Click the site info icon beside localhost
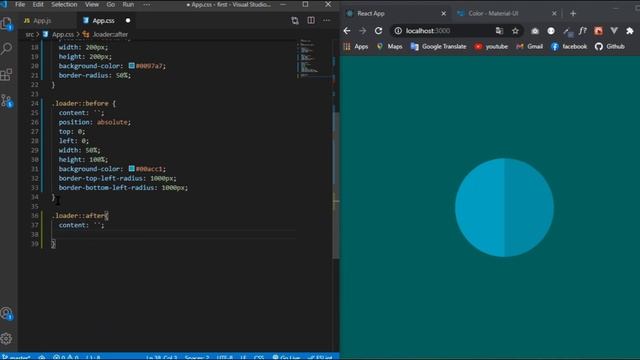Viewport: 640px width, 360px height. coord(398,31)
